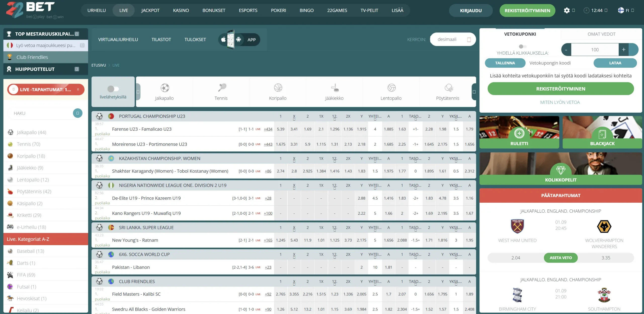Toggle the livelähetyksillä switch
Image resolution: width=644 pixels, height=314 pixels.
[x=113, y=89]
